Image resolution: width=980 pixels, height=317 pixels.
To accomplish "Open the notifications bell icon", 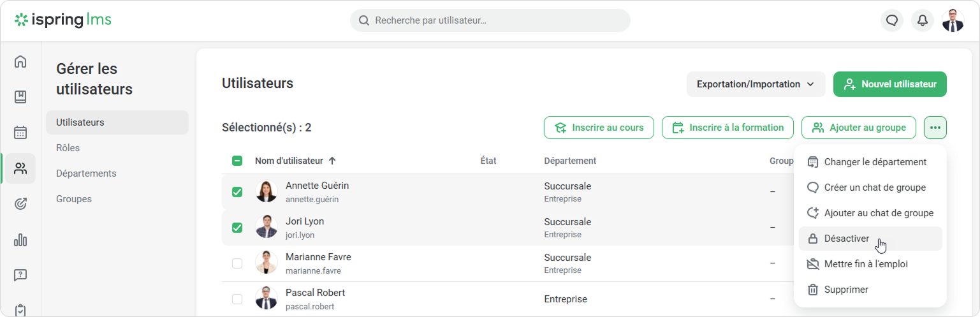I will (x=922, y=20).
